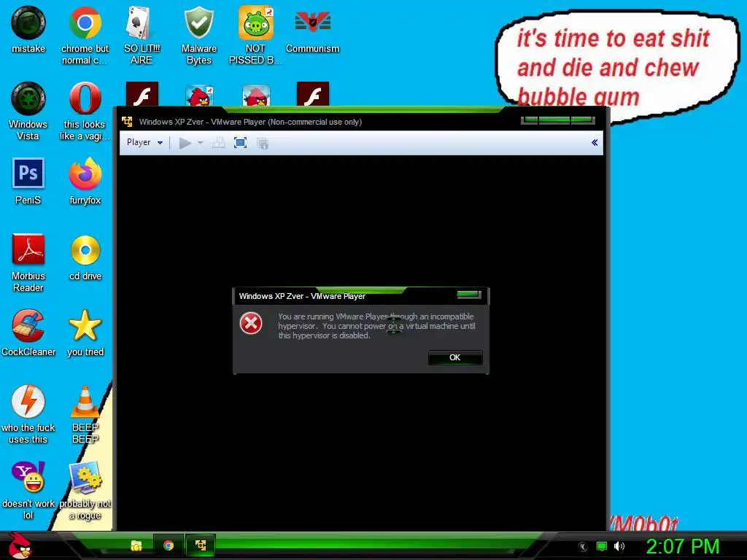Close the VMware error dialog with green button
747x560 pixels.
click(x=468, y=295)
